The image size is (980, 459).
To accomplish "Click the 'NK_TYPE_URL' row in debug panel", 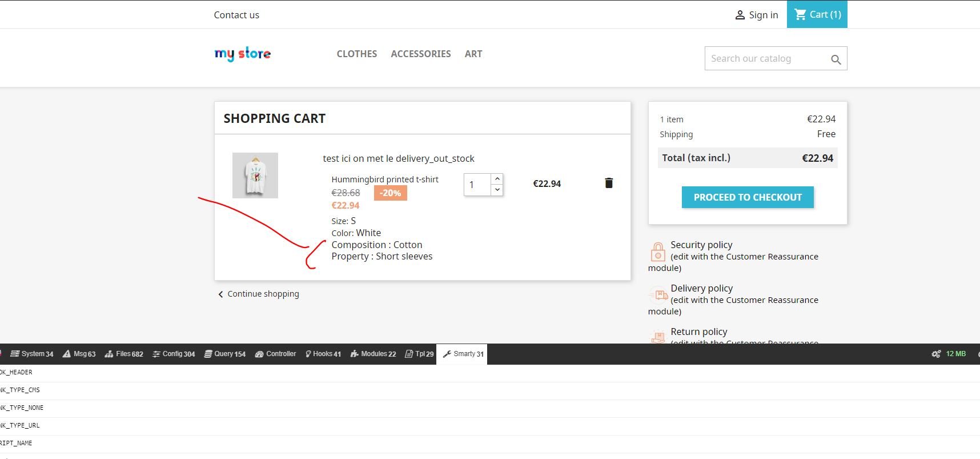I will 490,425.
